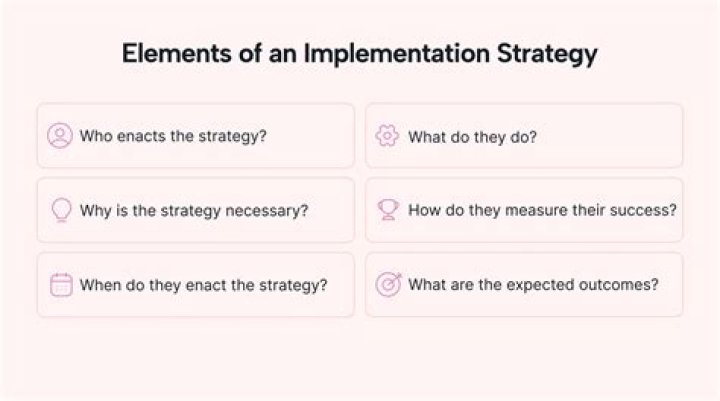Screen dimensions: 720x401
Task: Open 'Who enacts the strategy?' text
Action: 173,136
